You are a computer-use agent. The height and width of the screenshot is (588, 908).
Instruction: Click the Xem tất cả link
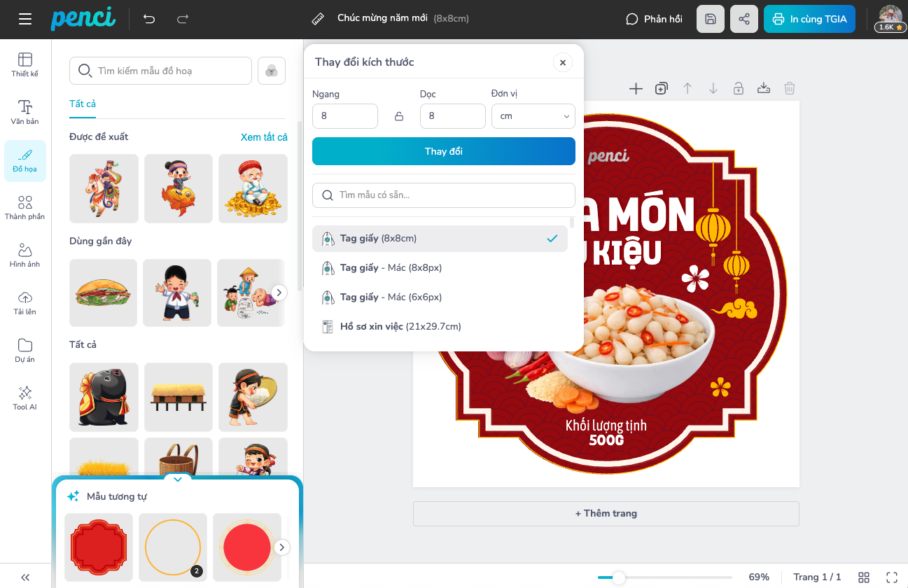pyautogui.click(x=264, y=137)
